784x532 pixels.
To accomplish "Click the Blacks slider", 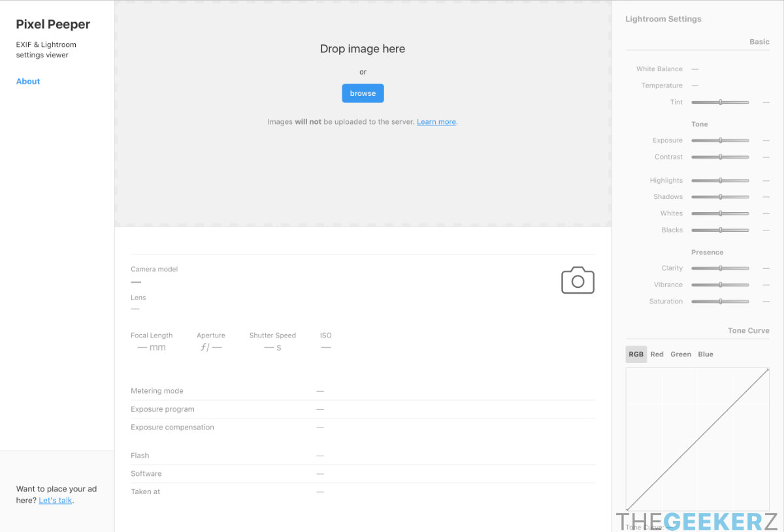I will (720, 230).
